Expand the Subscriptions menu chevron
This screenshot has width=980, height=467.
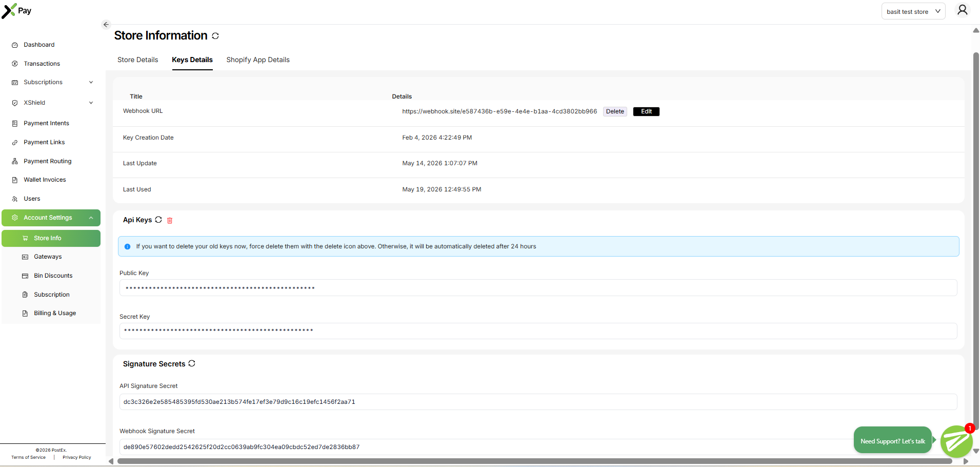pyautogui.click(x=91, y=82)
